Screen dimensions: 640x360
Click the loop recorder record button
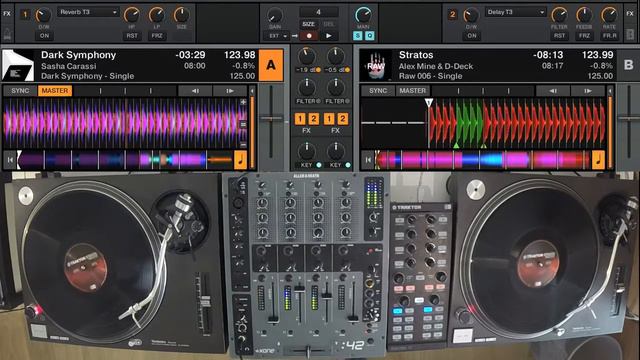click(x=309, y=36)
